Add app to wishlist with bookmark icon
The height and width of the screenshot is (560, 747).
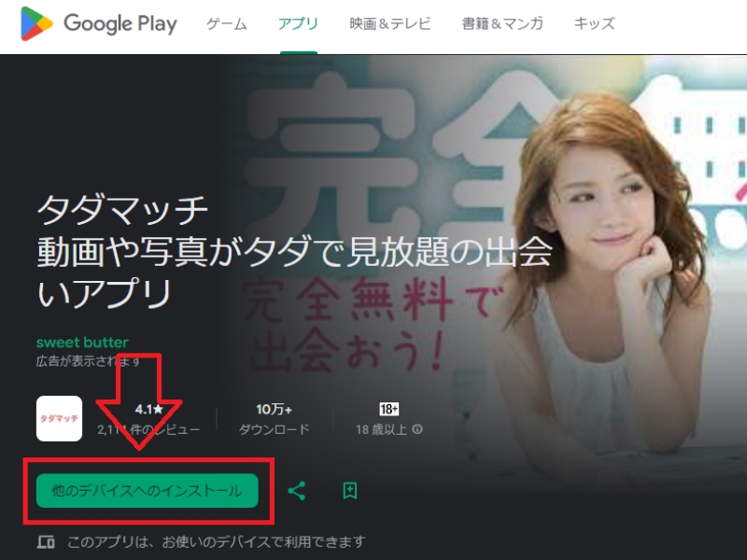coord(350,490)
